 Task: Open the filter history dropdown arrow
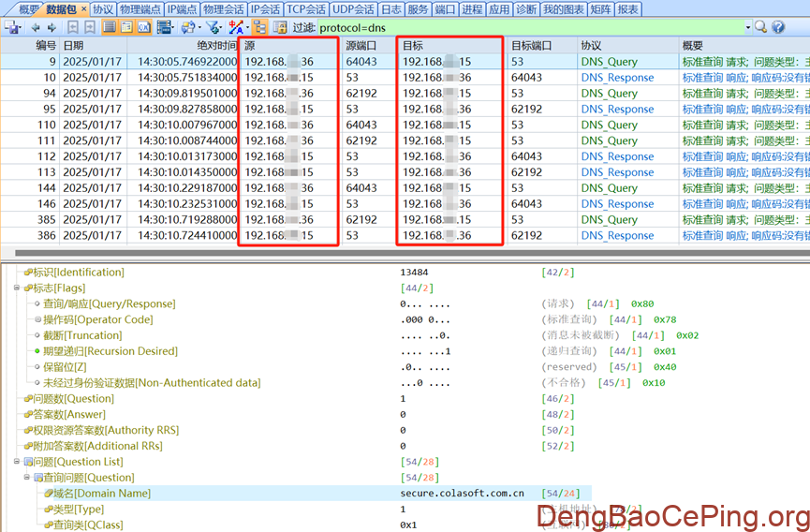[x=746, y=27]
